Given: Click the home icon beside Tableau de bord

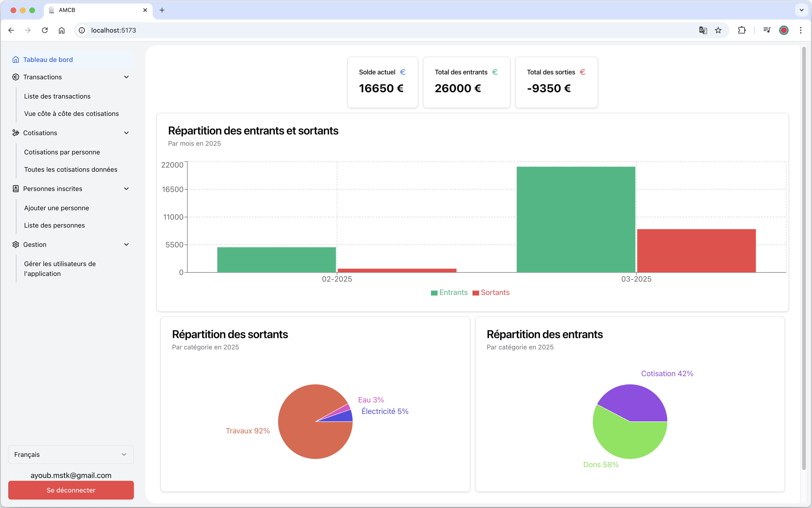Looking at the screenshot, I should (x=15, y=59).
